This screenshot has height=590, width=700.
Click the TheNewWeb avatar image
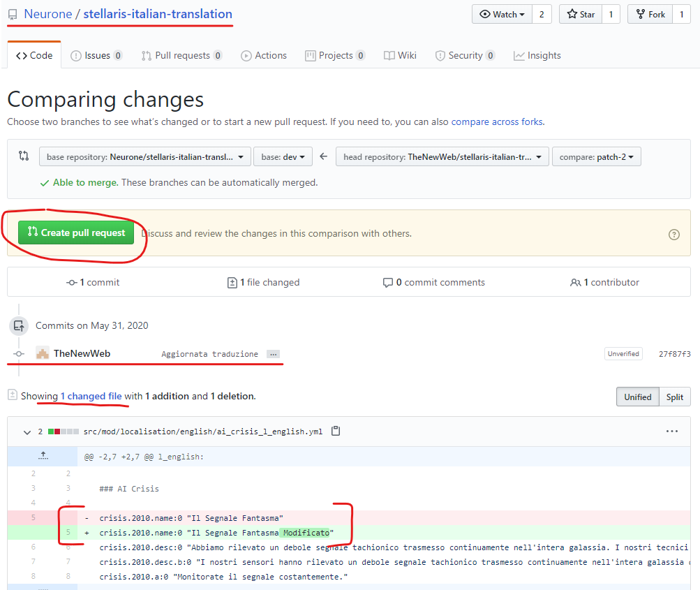(43, 353)
